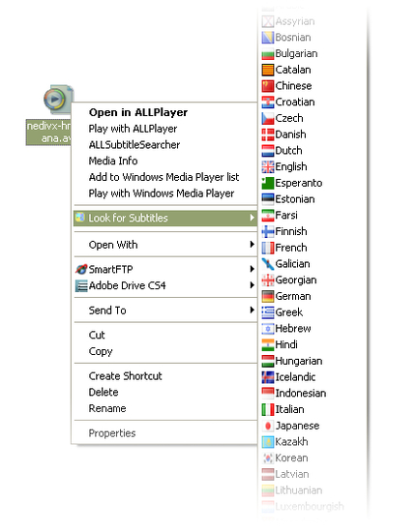
Task: Click the Dutch flag icon
Action: point(268,151)
